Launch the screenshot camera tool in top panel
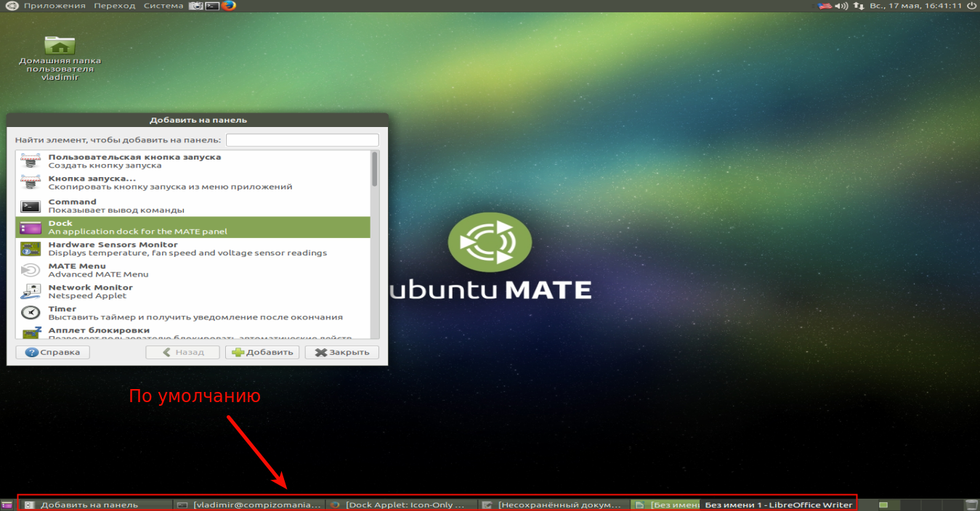Screen dimensions: 980x511 (195, 6)
